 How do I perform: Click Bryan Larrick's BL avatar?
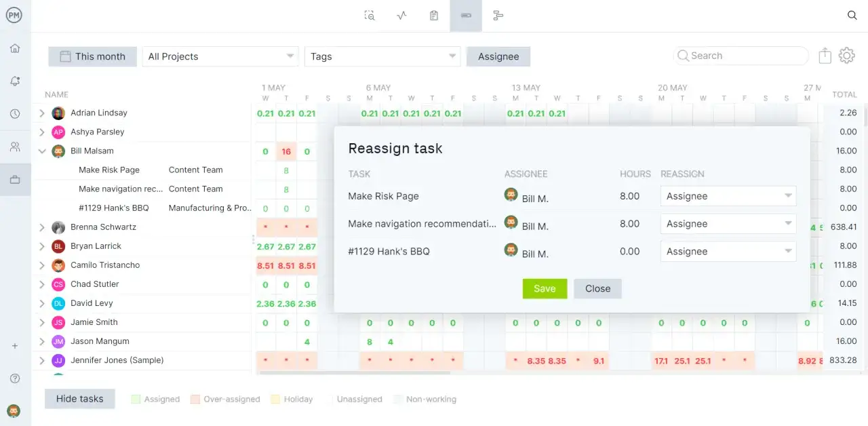pos(58,246)
